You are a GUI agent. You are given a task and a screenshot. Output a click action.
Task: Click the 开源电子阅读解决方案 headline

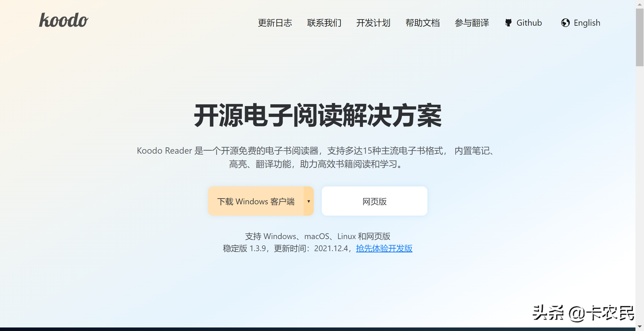tap(318, 115)
